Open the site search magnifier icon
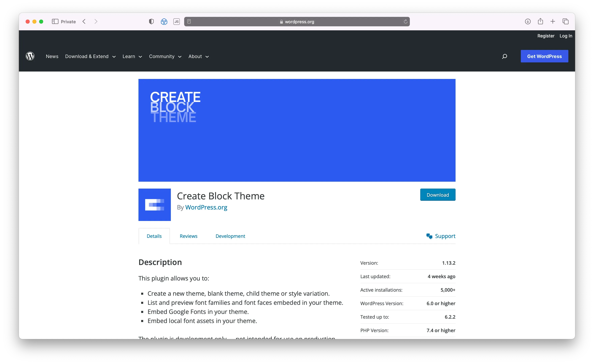This screenshot has height=364, width=594. (504, 56)
